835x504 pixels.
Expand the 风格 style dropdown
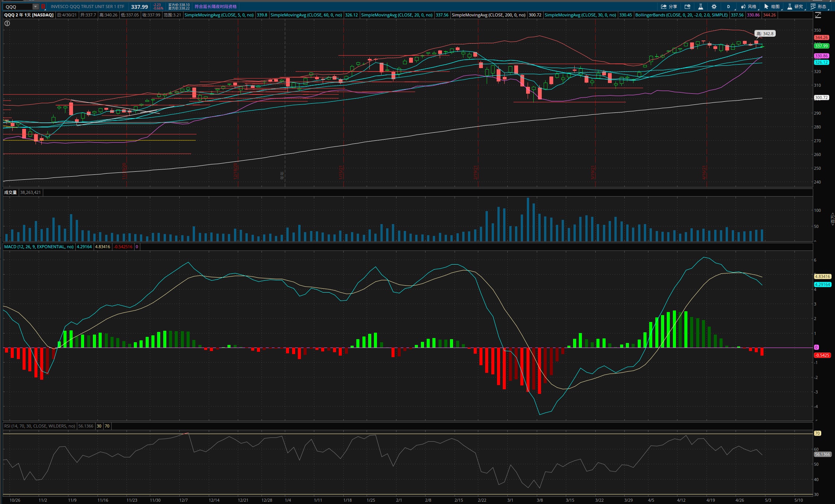(x=749, y=7)
